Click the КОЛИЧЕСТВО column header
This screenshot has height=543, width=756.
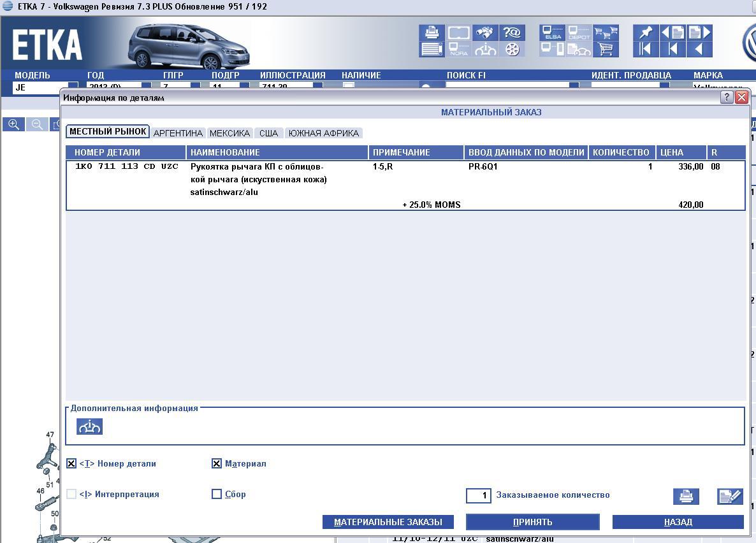pos(622,152)
